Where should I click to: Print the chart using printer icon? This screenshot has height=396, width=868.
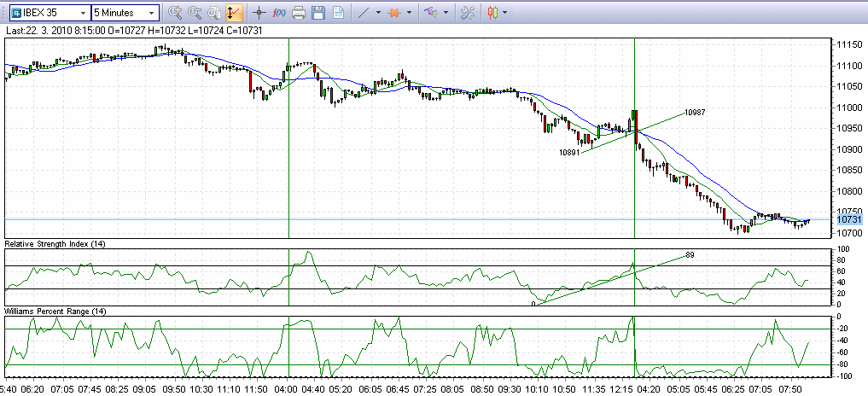pos(299,13)
